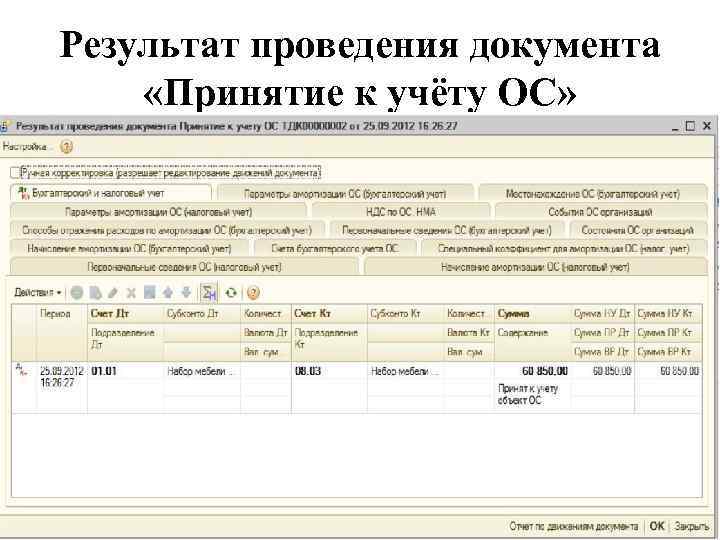Select credit account cell 08.03
720x540 pixels.
click(329, 371)
